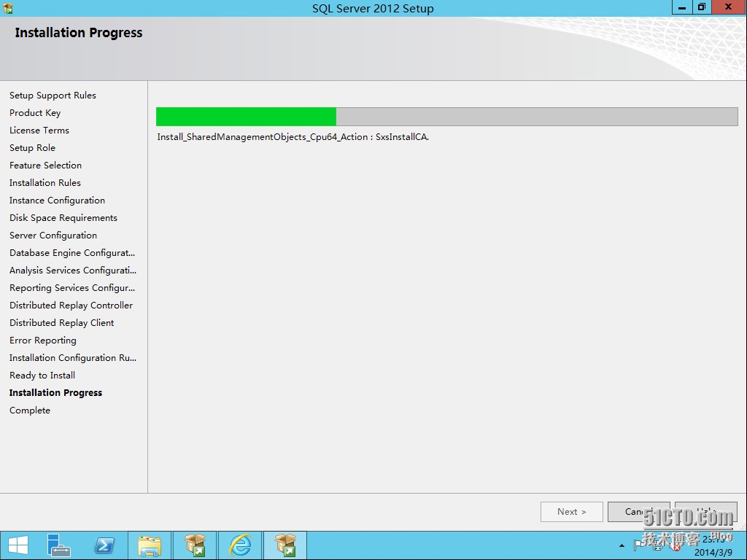Select the Instance Configuration step
Screen dimensions: 747x560
point(57,201)
